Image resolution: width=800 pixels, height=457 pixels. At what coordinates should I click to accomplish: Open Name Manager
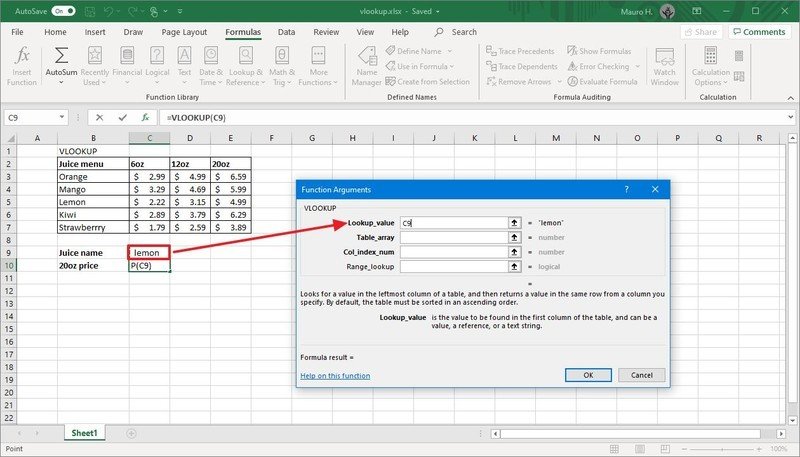point(367,66)
